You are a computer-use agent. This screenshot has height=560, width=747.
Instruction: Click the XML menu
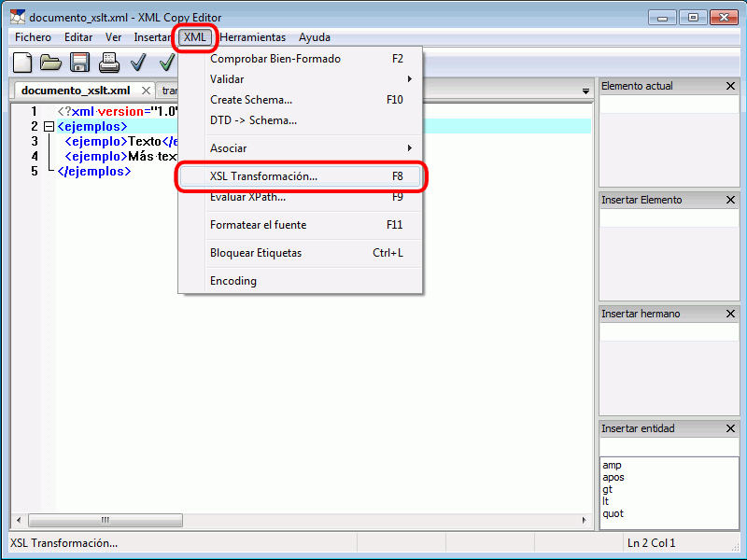(195, 37)
